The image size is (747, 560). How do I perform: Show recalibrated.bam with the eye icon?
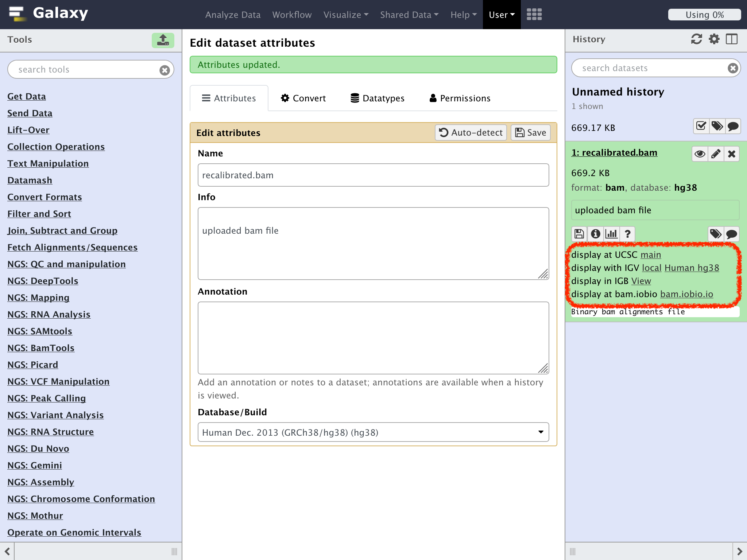700,153
